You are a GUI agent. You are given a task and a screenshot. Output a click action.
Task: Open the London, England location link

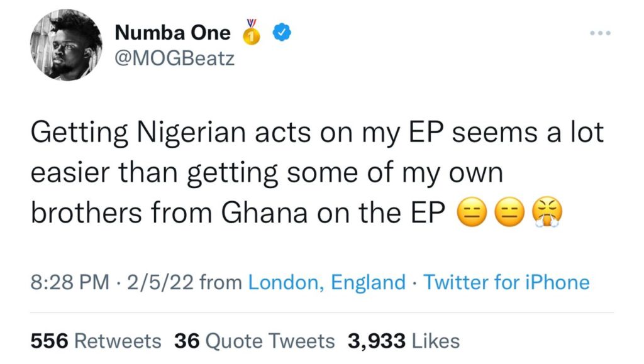point(327,282)
